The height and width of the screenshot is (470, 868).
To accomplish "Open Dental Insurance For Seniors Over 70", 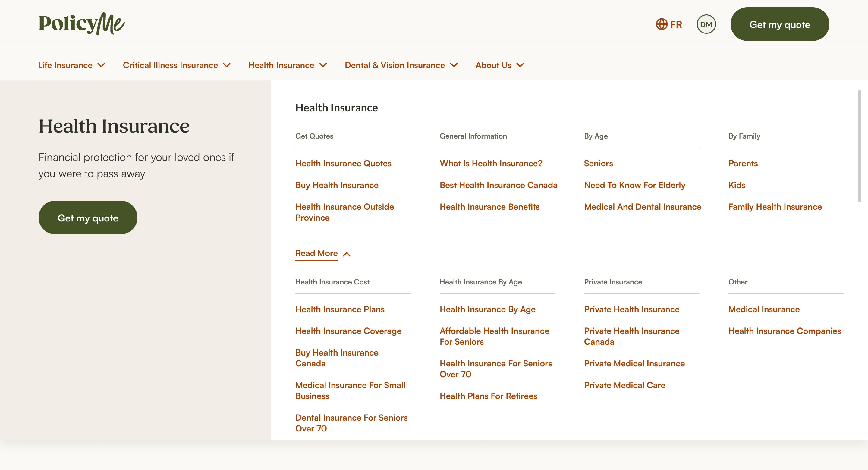I will 351,423.
